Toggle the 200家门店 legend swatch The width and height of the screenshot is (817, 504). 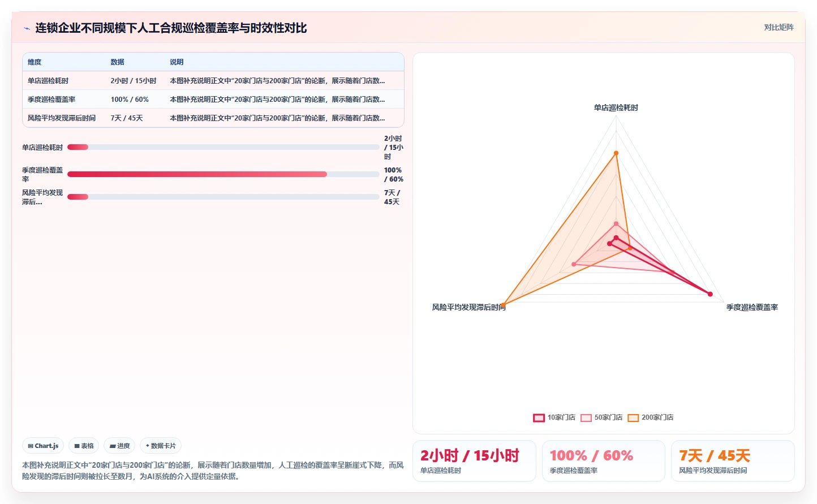(x=633, y=418)
